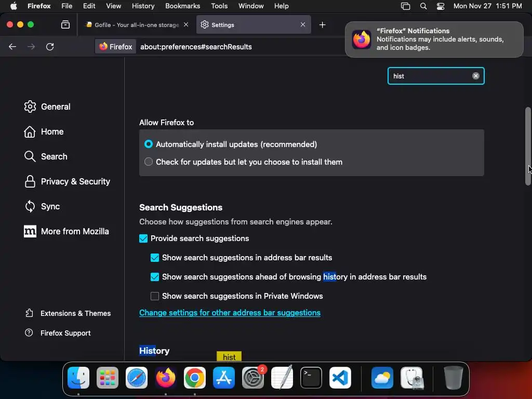532x399 pixels.
Task: Open the View menu
Action: [113, 6]
